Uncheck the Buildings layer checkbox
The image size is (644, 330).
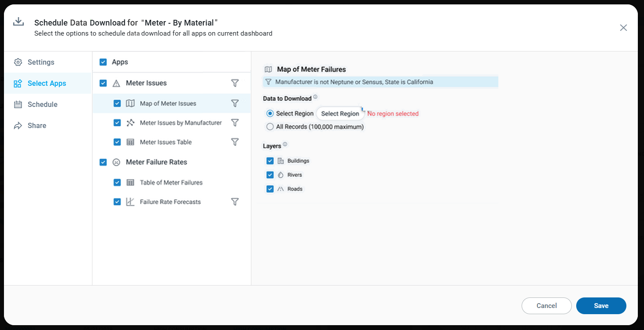coord(270,161)
